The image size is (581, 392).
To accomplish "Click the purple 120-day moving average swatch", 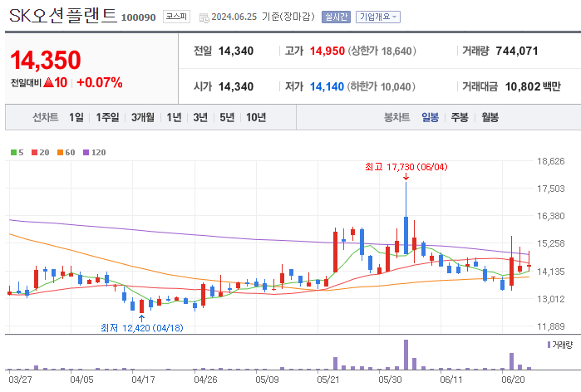I will (86, 153).
